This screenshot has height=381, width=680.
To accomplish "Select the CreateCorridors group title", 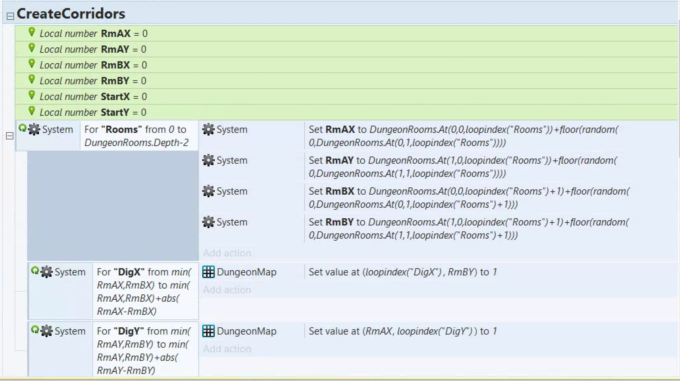I will (x=71, y=14).
